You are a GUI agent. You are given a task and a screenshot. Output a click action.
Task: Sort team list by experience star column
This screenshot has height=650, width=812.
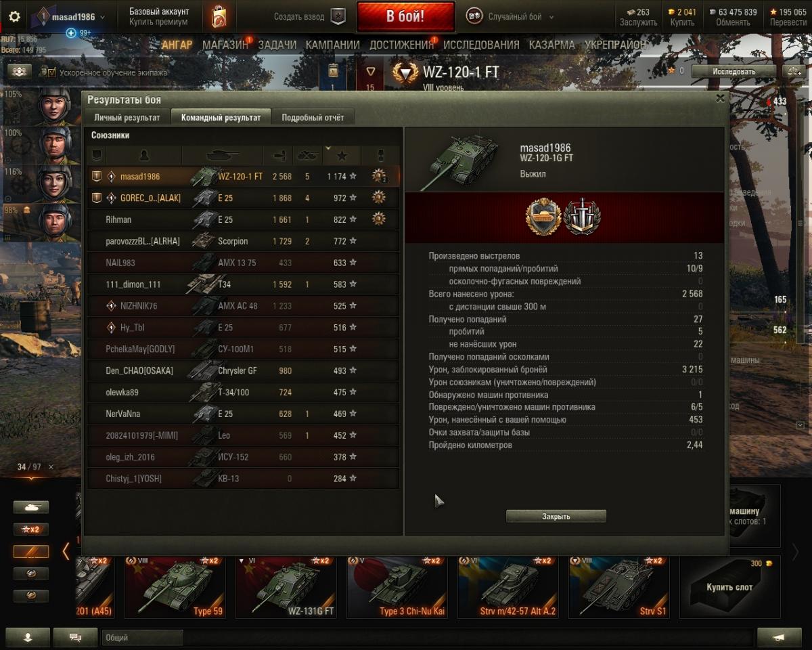(342, 156)
